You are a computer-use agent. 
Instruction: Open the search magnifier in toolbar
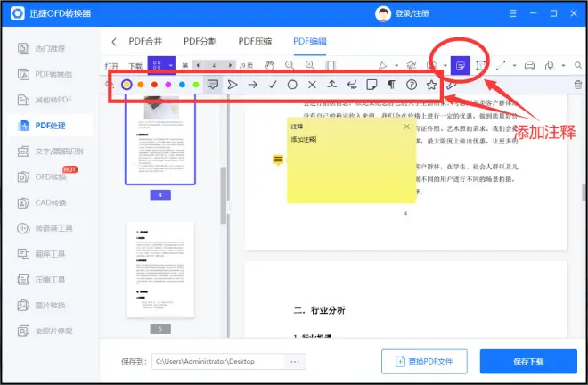pos(578,66)
